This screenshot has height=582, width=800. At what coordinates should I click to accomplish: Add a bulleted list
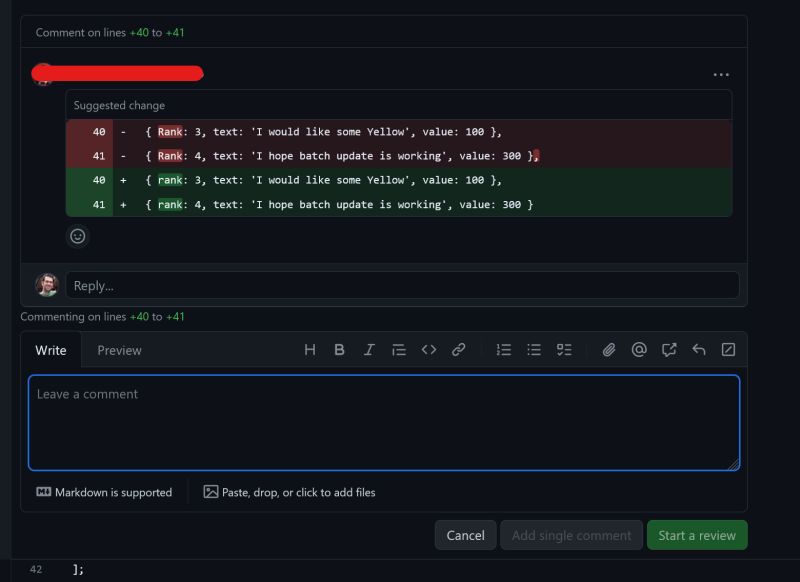click(x=534, y=349)
